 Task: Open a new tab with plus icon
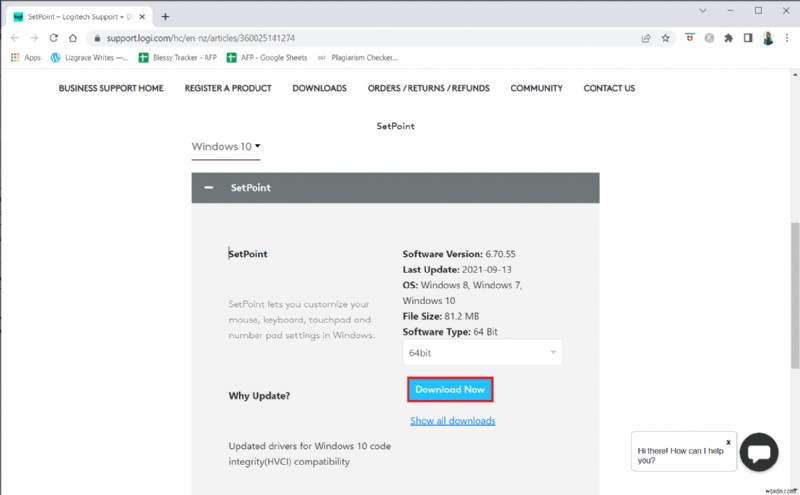[165, 17]
